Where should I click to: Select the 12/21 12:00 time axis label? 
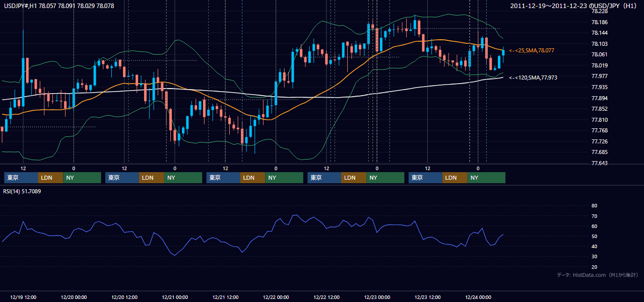tap(226, 297)
